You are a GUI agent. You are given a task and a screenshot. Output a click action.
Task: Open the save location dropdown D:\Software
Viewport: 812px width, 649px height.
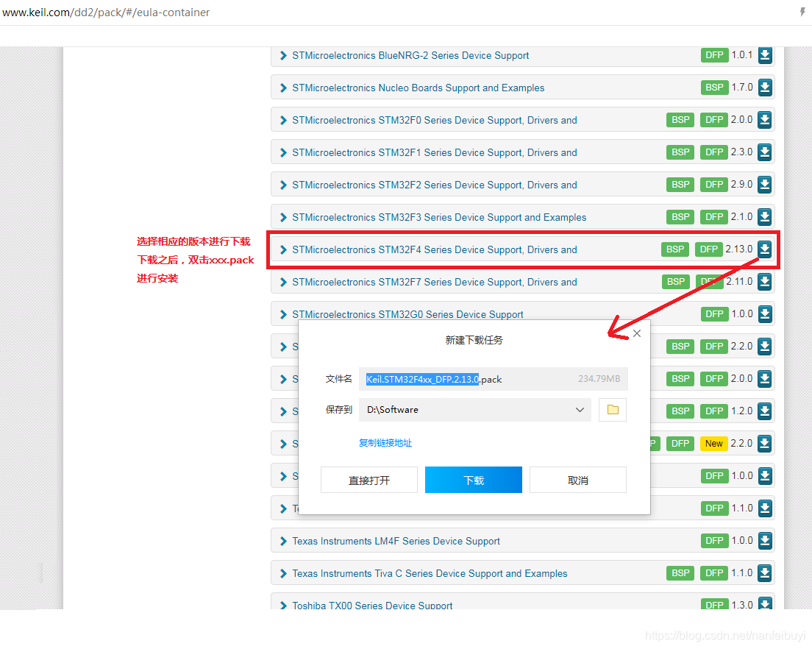(x=475, y=410)
